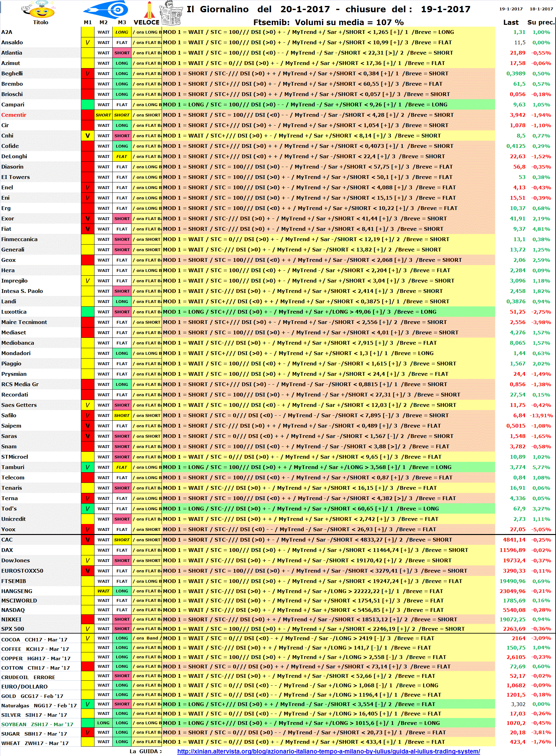This screenshot has width=556, height=756.
Task: Select the A2A stock name
Action: tap(7, 32)
